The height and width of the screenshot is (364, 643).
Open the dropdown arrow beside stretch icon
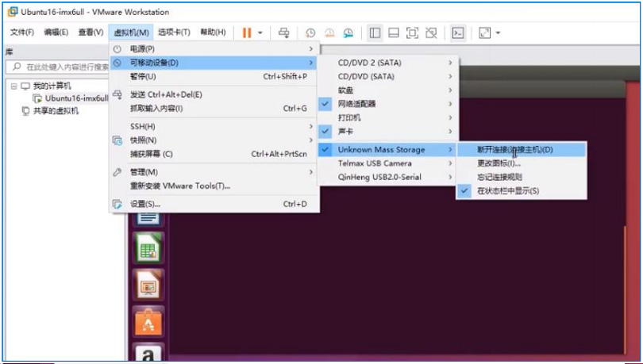click(x=498, y=33)
